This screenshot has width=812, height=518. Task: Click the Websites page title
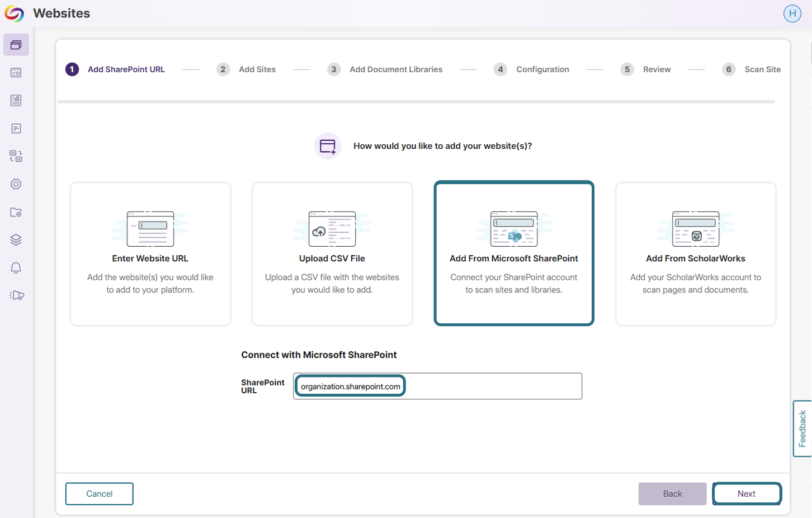coord(62,13)
